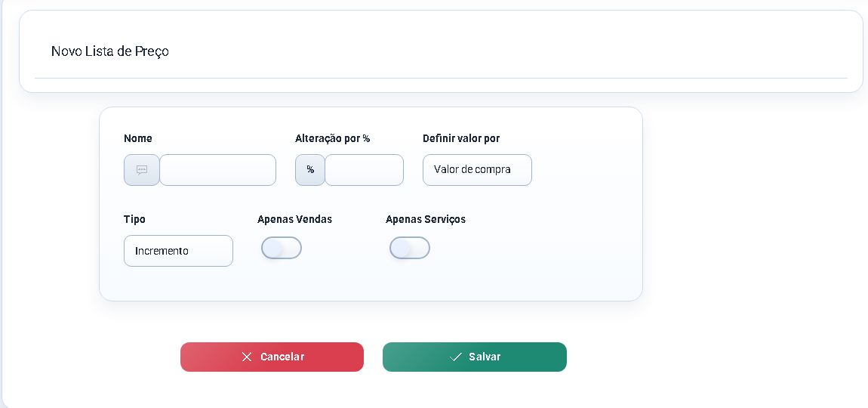Click the speech bubble icon beside Nome field
The image size is (868, 408).
(142, 170)
